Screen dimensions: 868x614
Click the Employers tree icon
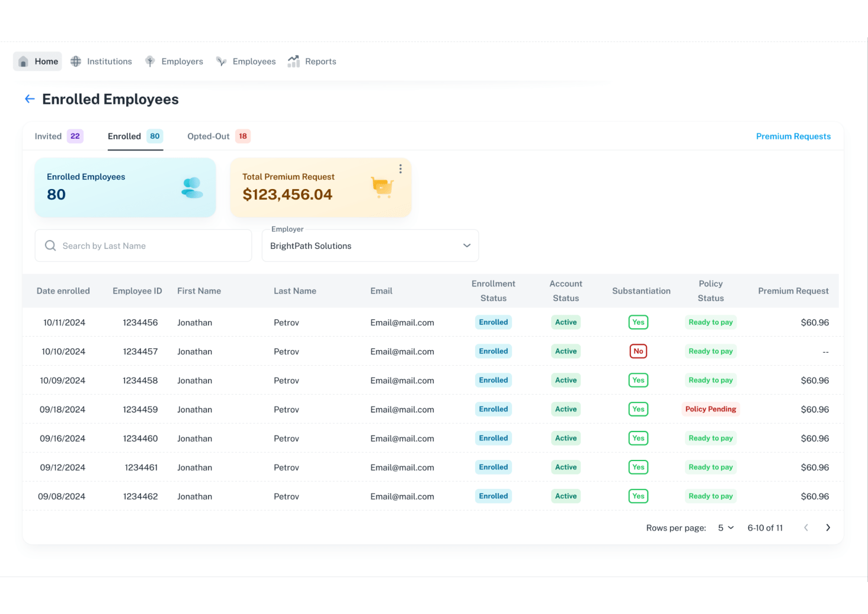click(150, 61)
